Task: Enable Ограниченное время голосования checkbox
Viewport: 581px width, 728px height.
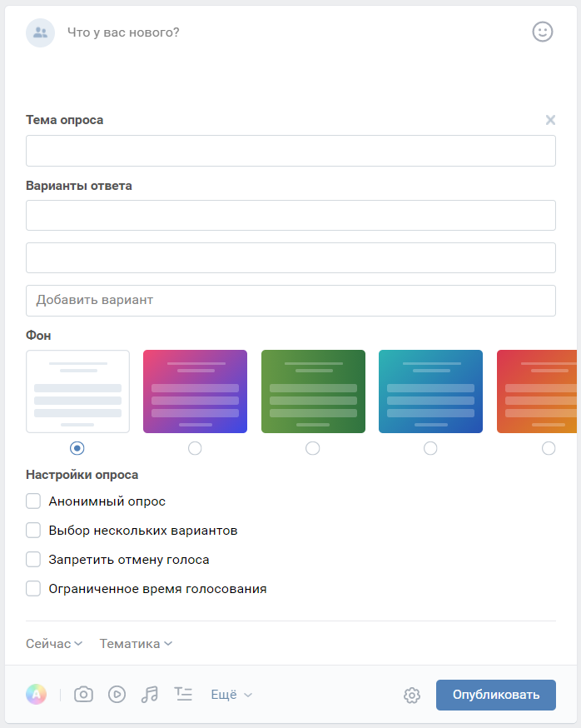Action: [x=33, y=589]
